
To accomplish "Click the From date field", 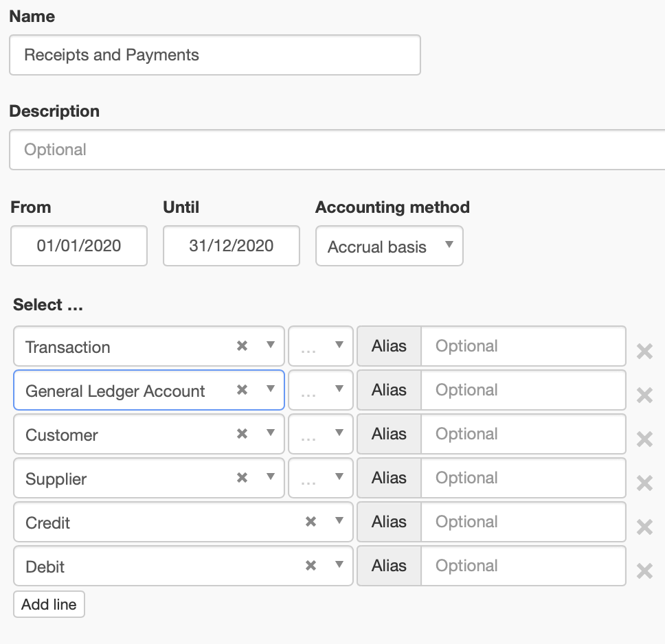I will (x=79, y=246).
